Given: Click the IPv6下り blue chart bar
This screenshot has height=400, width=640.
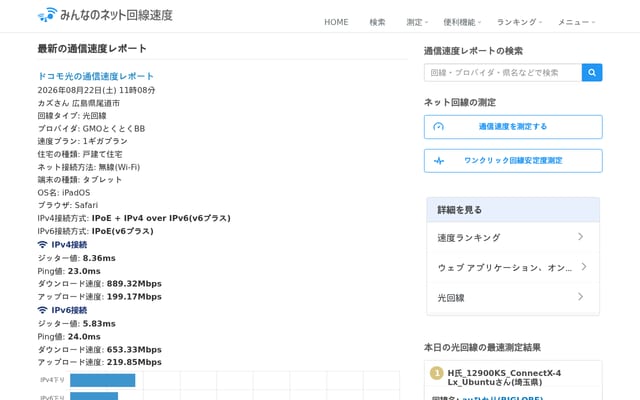Looking at the screenshot, I should [94, 396].
